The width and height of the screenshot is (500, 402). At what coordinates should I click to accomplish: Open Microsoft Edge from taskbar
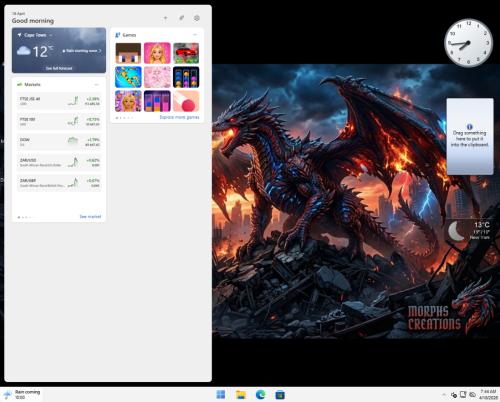pos(260,395)
